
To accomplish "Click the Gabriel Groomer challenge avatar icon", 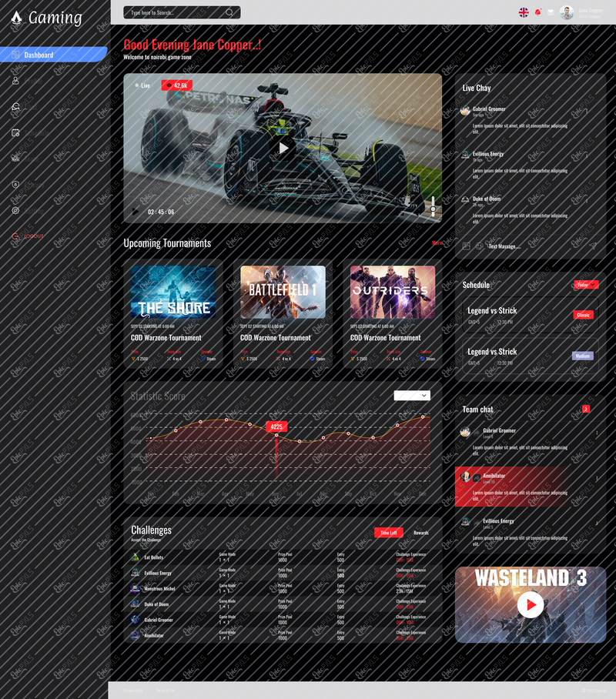I will click(x=136, y=620).
